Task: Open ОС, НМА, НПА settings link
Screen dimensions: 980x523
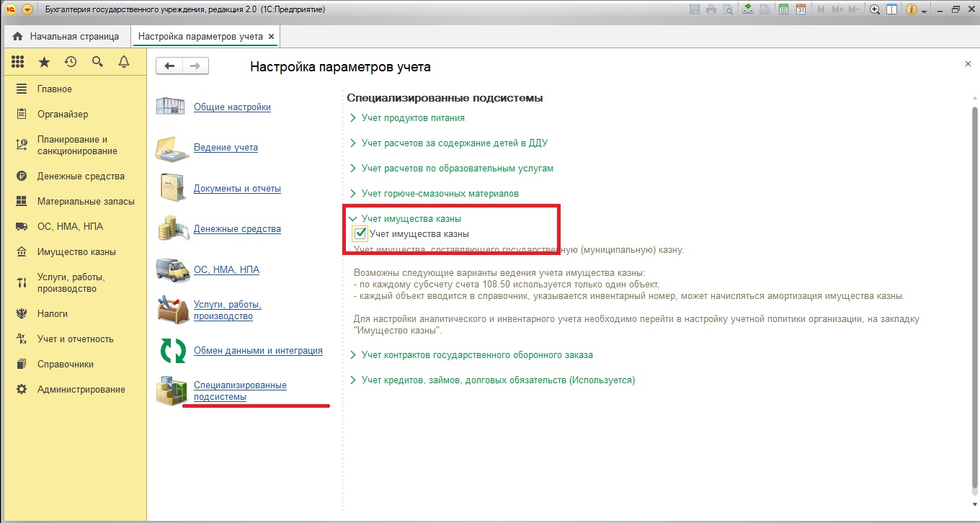Action: click(x=226, y=270)
